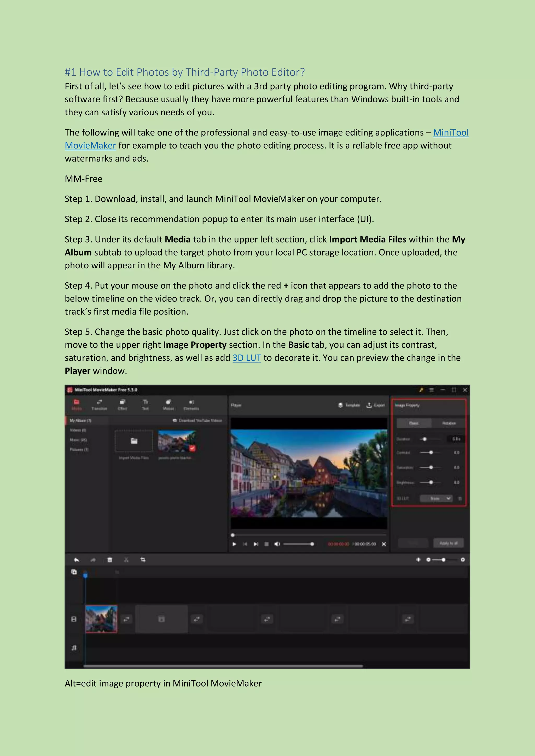Open the 3D LUT None dropdown
The height and width of the screenshot is (756, 535).
coord(436,499)
